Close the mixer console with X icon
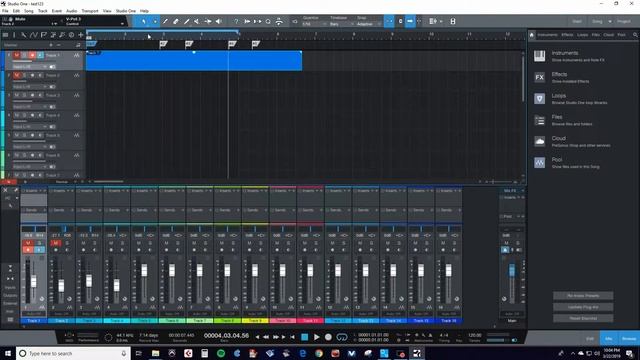Screen dimensions: 640x360 pyautogui.click(x=5, y=190)
